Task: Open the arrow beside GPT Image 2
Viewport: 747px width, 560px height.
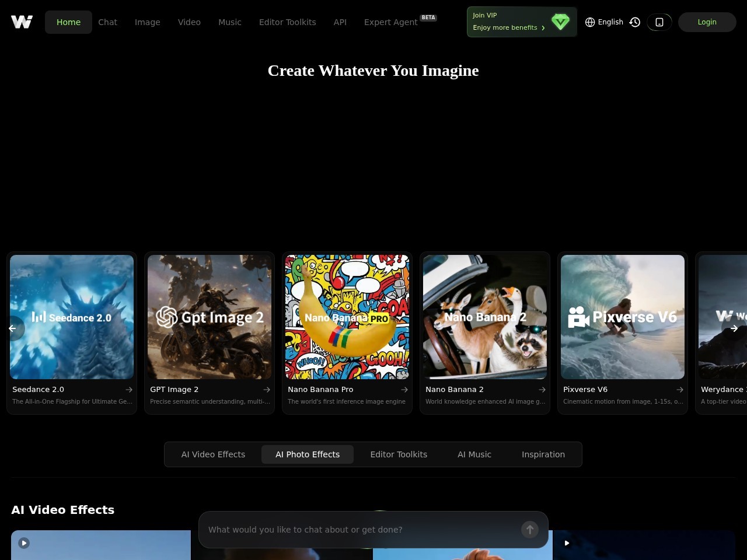Action: 267,390
